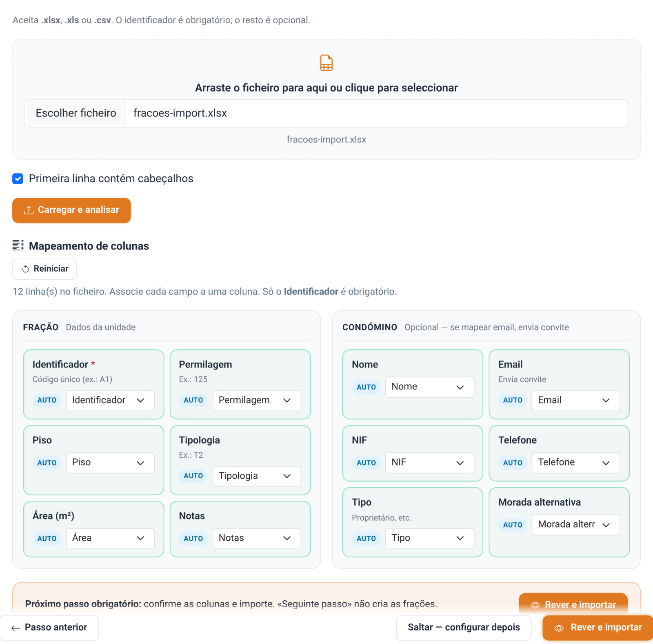Click the column mapping list icon

[18, 245]
